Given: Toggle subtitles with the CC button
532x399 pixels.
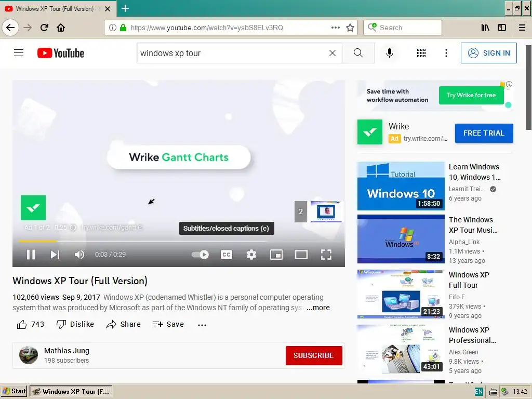Looking at the screenshot, I should click(227, 255).
